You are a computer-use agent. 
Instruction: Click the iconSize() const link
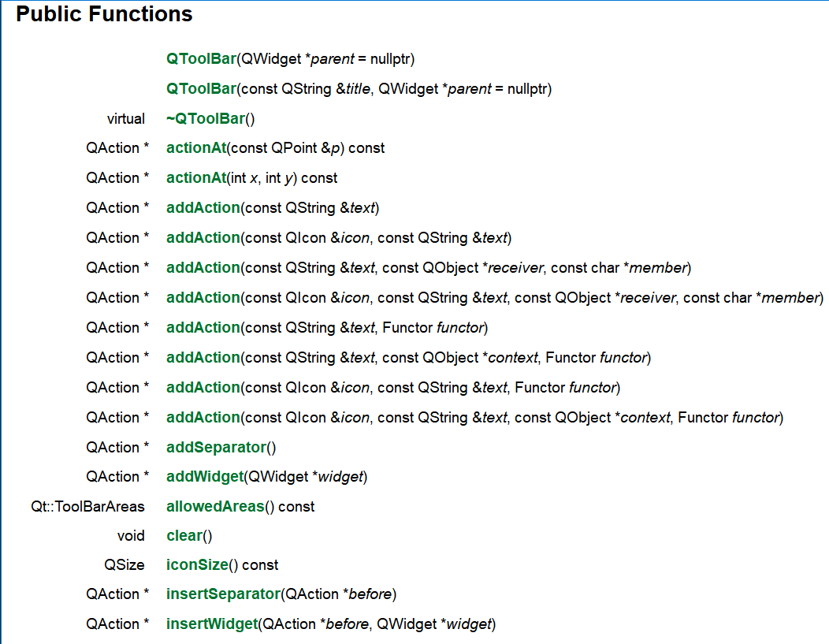197,565
